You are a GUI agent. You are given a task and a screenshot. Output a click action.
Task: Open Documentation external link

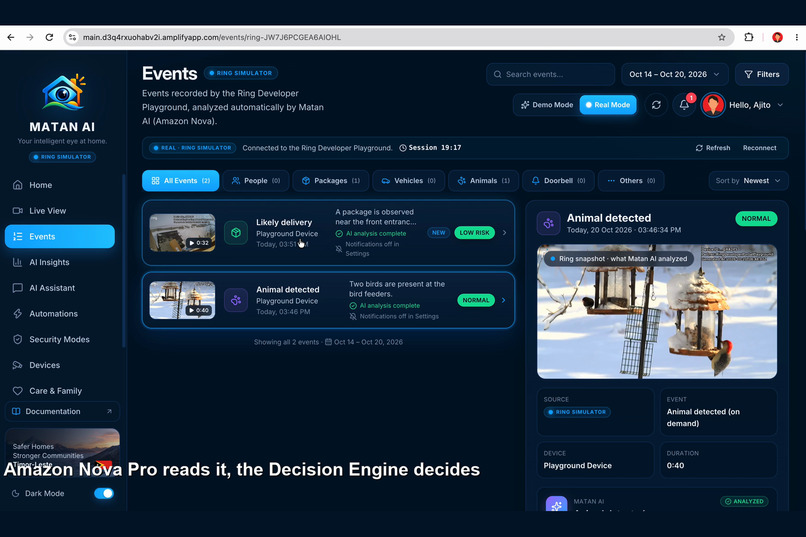click(x=62, y=411)
